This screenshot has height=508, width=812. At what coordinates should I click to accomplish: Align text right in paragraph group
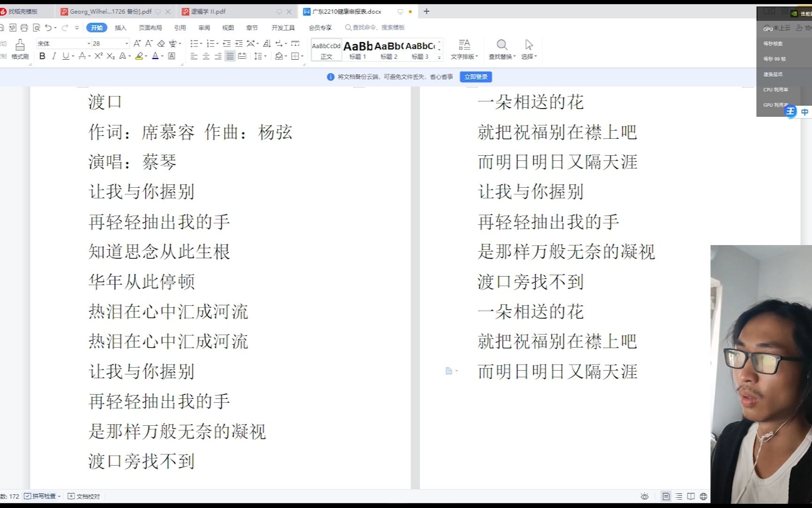(x=218, y=56)
